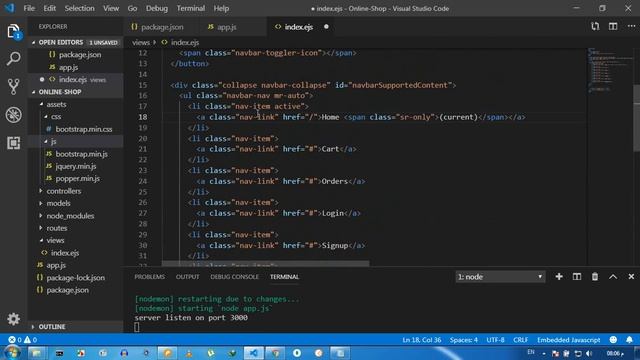The width and height of the screenshot is (640, 360).
Task: Open the '1: node' terminal dropdown
Action: pos(500,277)
